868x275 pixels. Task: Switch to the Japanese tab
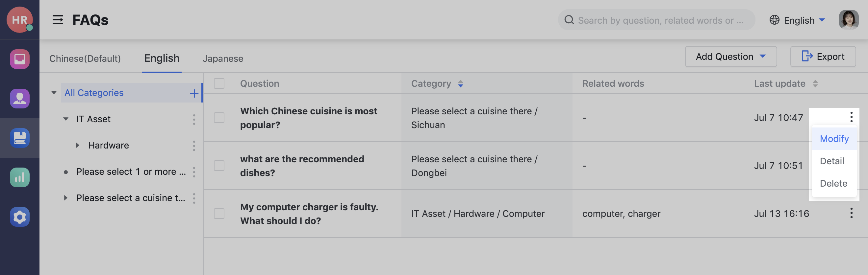coord(223,58)
